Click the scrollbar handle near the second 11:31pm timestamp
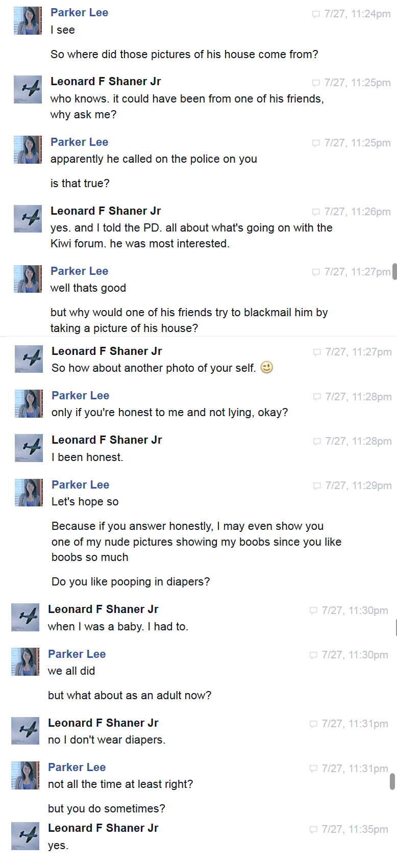The height and width of the screenshot is (868, 397). pos(392,781)
